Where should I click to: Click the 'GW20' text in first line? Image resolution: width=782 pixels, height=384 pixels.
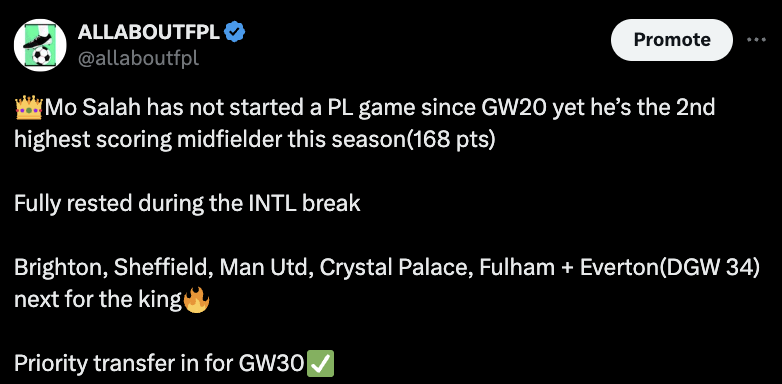tap(513, 108)
